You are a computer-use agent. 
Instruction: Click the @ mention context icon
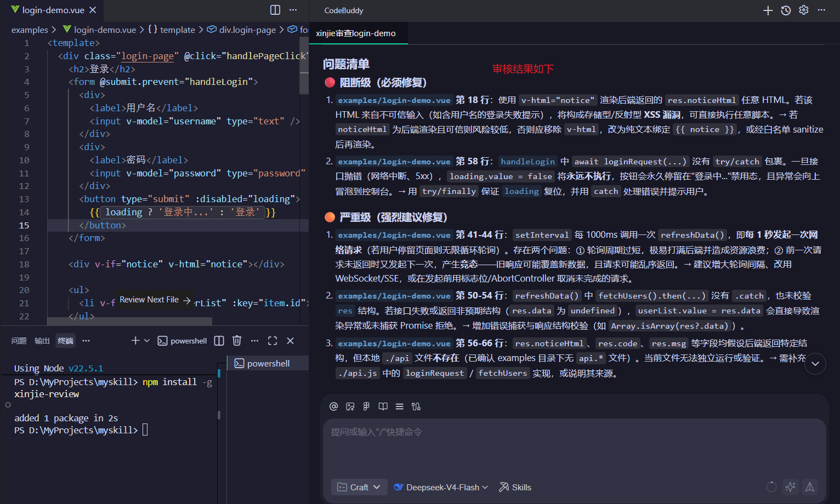[x=333, y=406]
